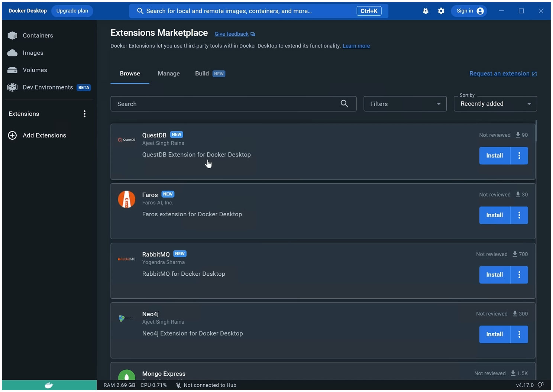Open the bug report troubleshoot icon

(426, 11)
